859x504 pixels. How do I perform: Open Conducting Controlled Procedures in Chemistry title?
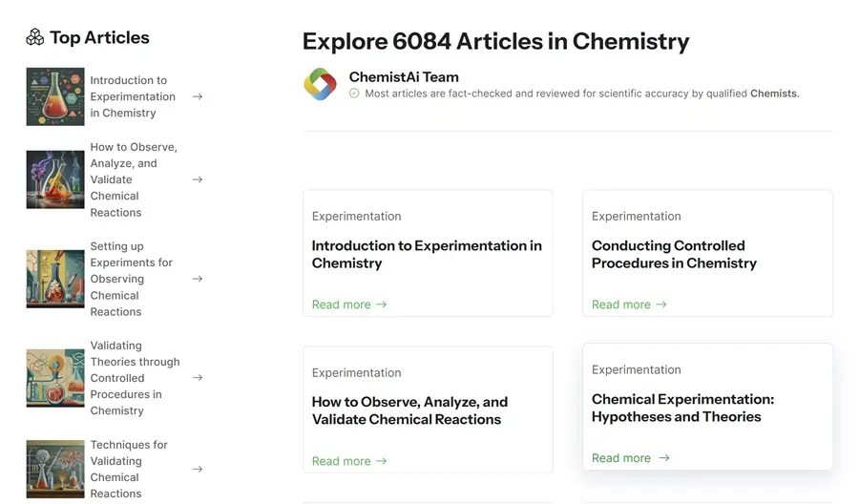(x=674, y=255)
